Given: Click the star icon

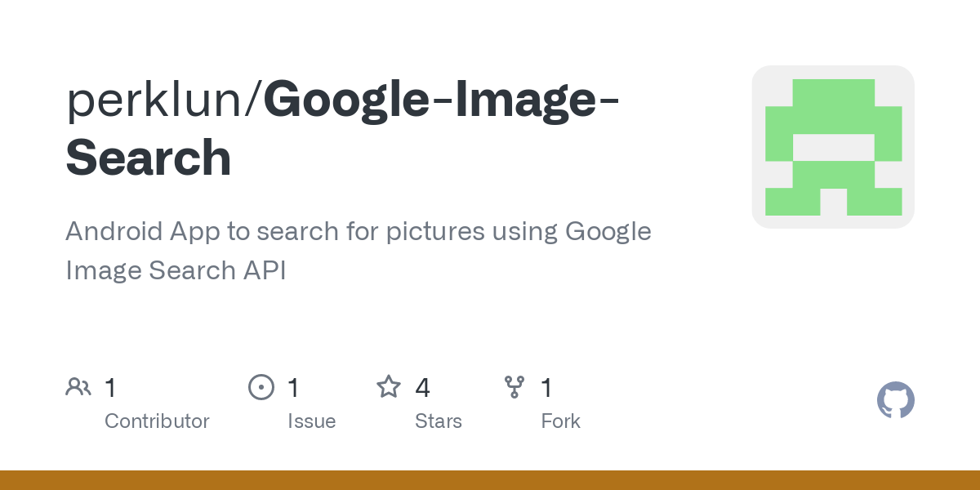Looking at the screenshot, I should (389, 387).
